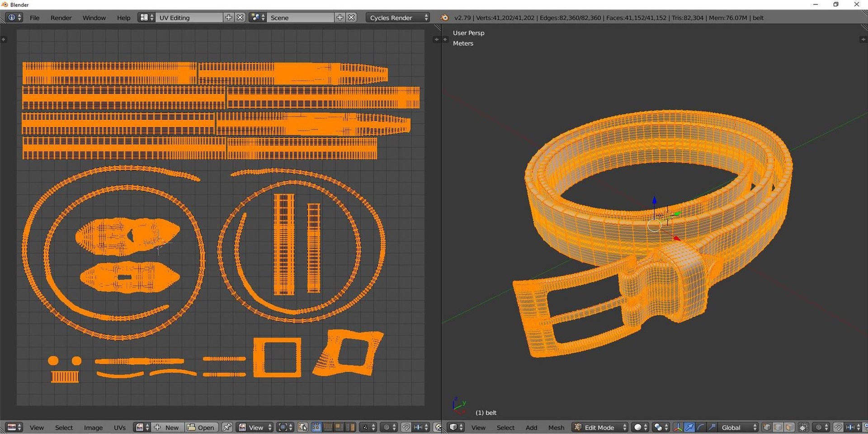Toggle snap magnet in 3D viewport
The image size is (868, 434).
tap(838, 427)
